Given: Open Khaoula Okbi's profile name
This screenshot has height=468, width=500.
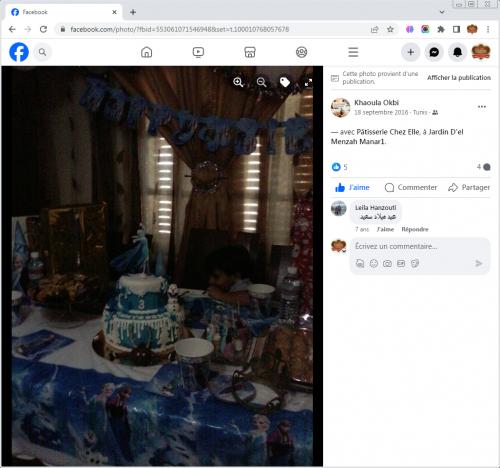Looking at the screenshot, I should point(376,102).
